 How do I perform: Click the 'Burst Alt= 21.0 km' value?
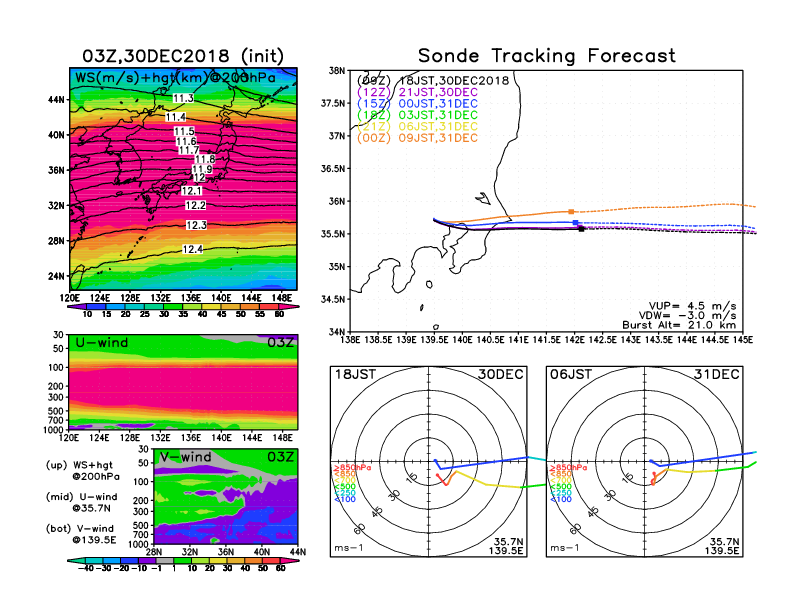pos(679,325)
